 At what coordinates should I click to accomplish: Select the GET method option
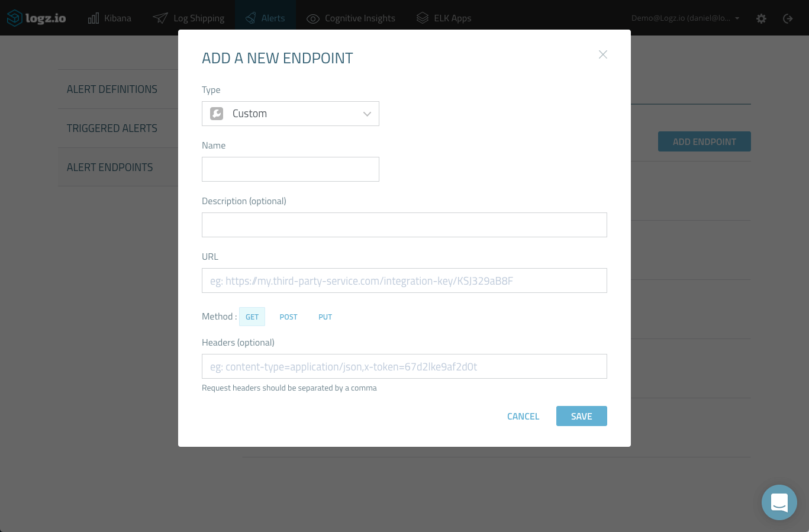pos(252,317)
